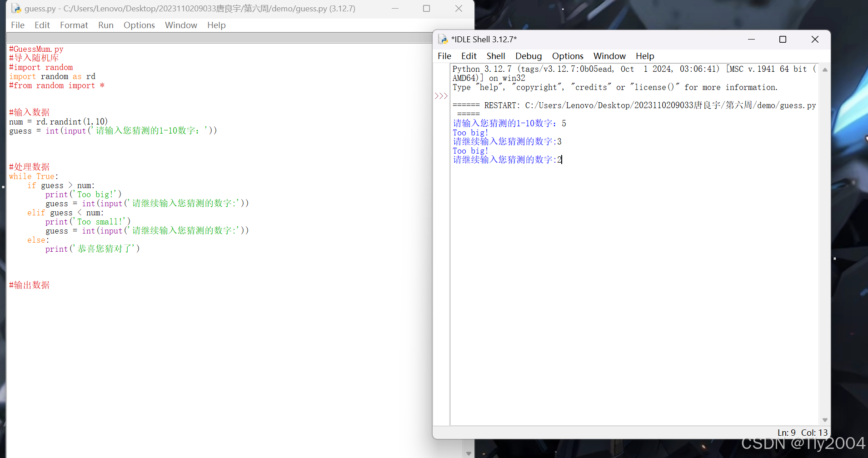
Task: Open Edit menu in guess.py editor
Action: tap(42, 25)
